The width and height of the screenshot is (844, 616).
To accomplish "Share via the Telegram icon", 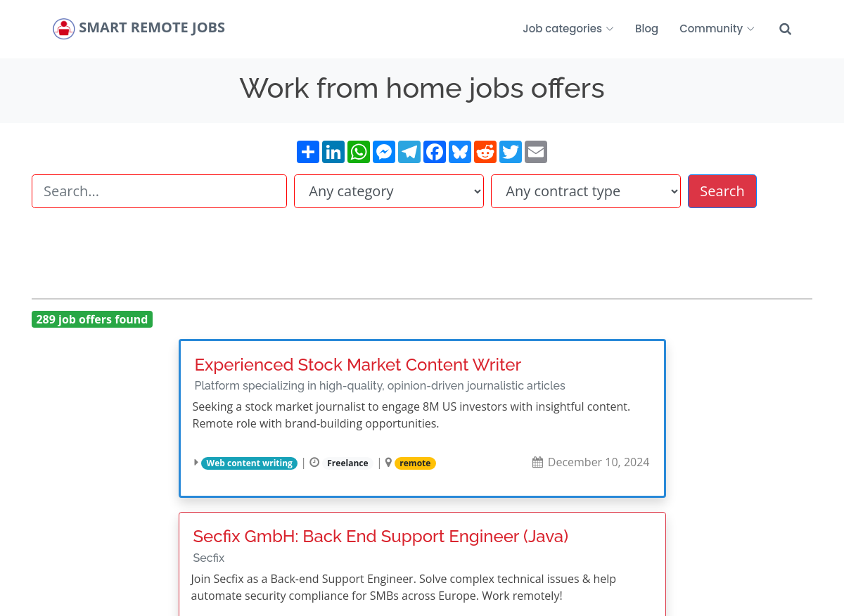I will pos(409,152).
